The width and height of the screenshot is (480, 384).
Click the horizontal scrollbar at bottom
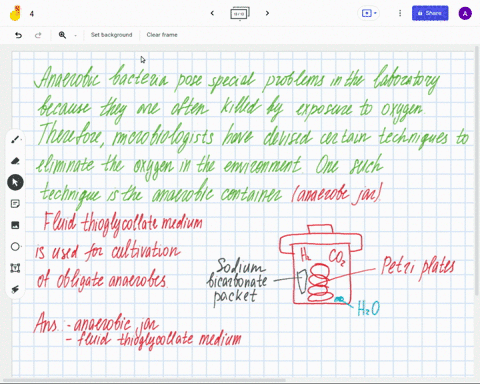click(143, 380)
